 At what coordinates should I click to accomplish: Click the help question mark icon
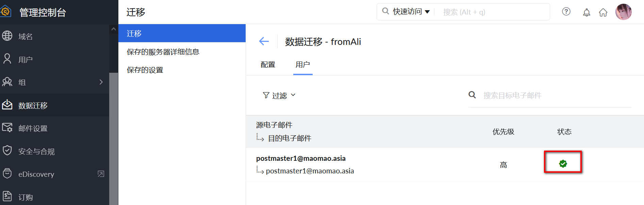[x=566, y=12]
